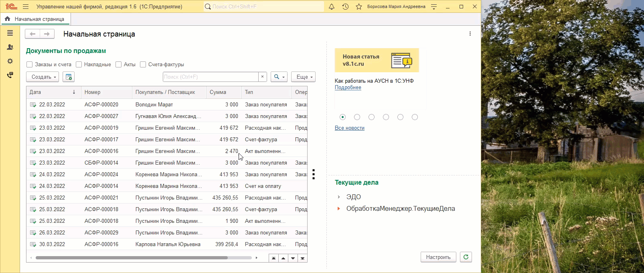Open the history clock icon
The width and height of the screenshot is (644, 273).
(345, 7)
